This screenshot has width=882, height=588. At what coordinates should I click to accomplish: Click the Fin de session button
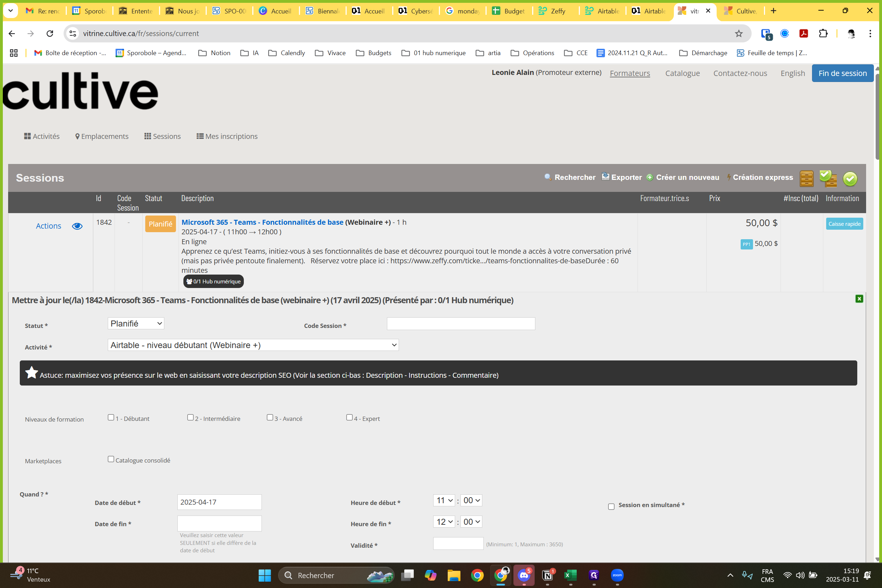pos(842,73)
